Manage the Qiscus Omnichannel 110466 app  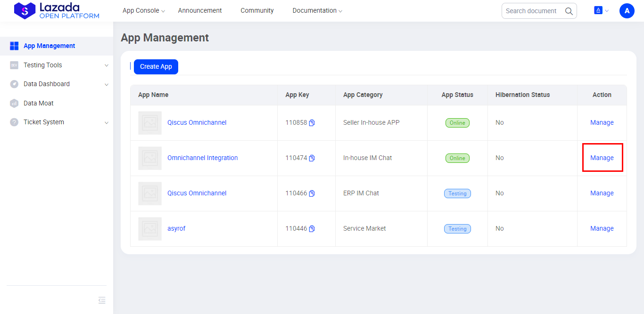602,193
